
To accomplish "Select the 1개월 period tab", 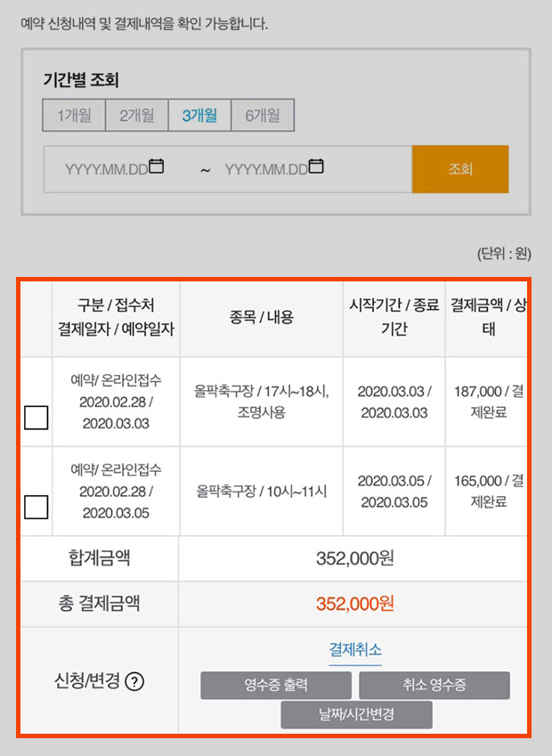I will coord(74,115).
